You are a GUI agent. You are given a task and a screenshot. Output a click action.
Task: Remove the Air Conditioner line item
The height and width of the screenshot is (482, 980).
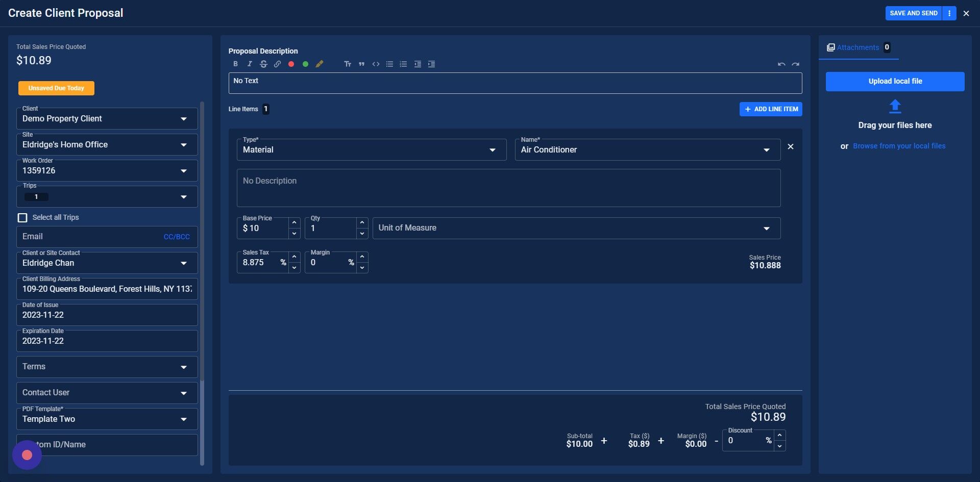pos(791,147)
